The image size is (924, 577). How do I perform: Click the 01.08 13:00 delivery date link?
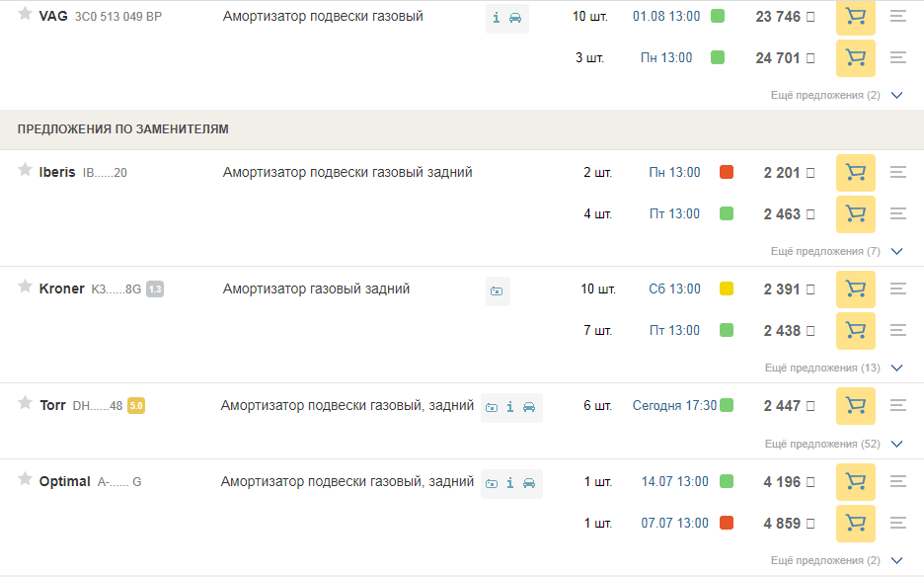pos(666,17)
